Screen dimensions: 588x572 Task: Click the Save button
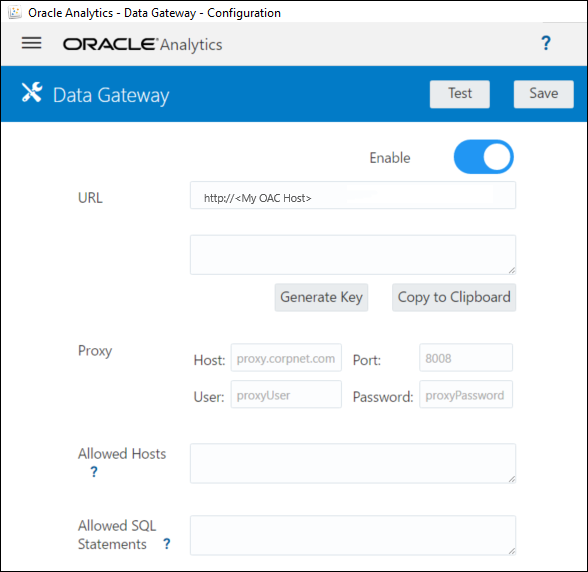[x=543, y=94]
